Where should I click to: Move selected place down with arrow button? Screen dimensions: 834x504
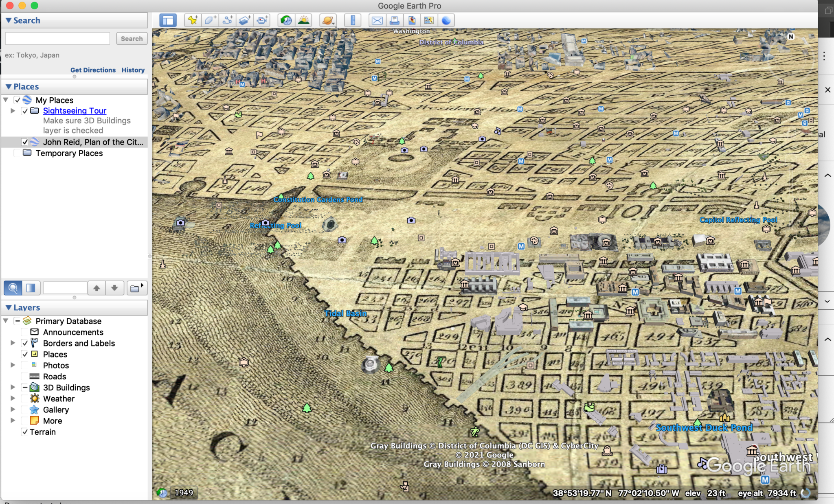tap(114, 288)
